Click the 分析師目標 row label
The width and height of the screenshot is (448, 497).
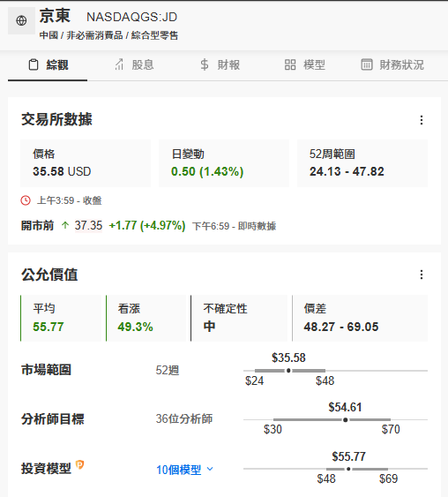click(53, 419)
